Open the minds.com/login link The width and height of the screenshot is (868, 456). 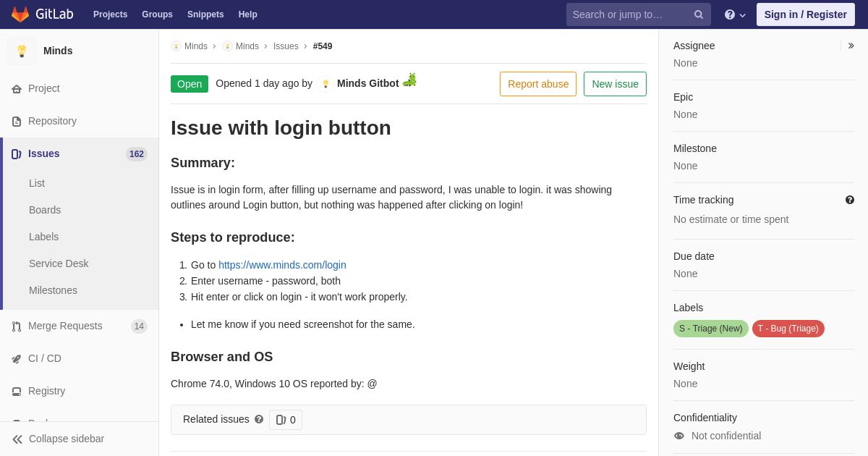[282, 265]
